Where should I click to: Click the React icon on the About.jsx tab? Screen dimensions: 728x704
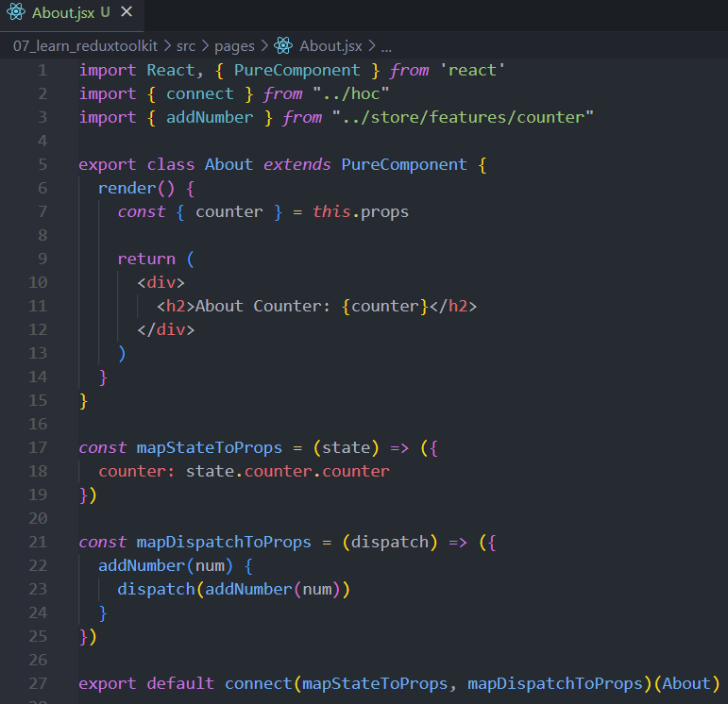click(16, 12)
